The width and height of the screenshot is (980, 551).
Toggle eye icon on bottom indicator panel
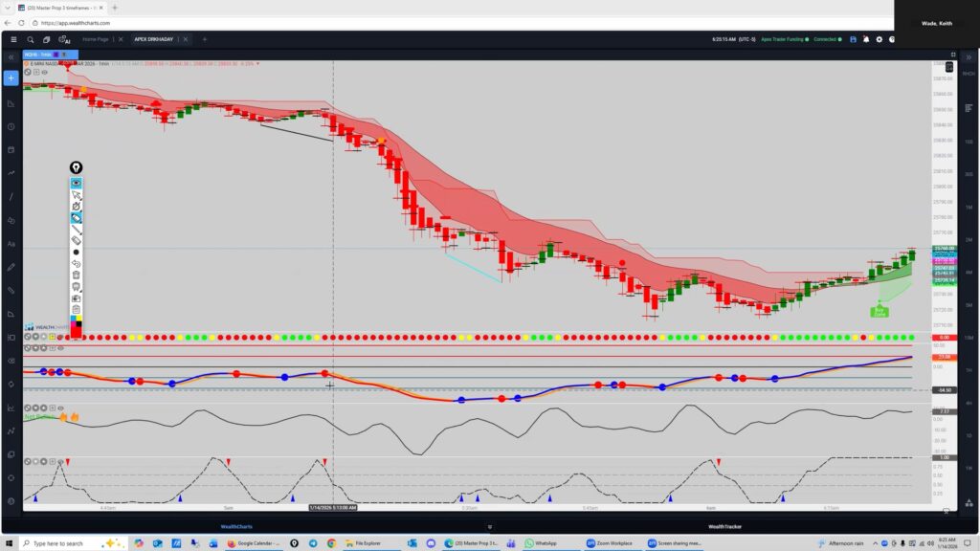coord(60,461)
